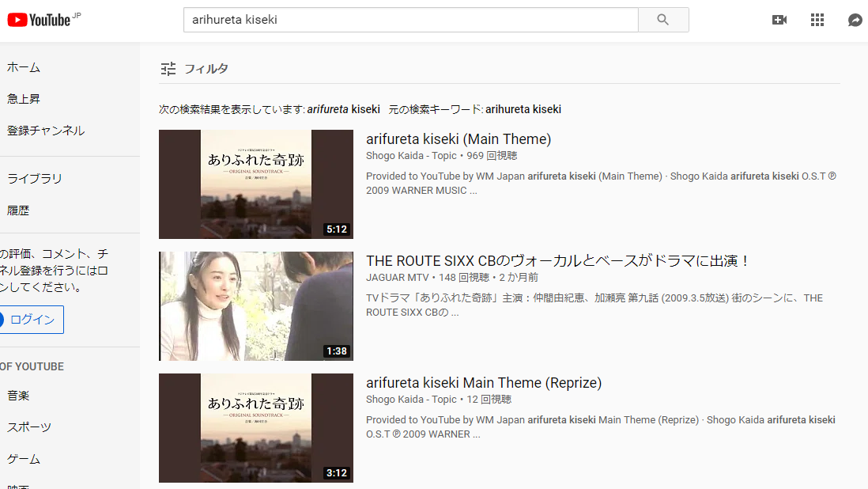Search instead for original keyword 'arihureta kiseki'

click(523, 110)
